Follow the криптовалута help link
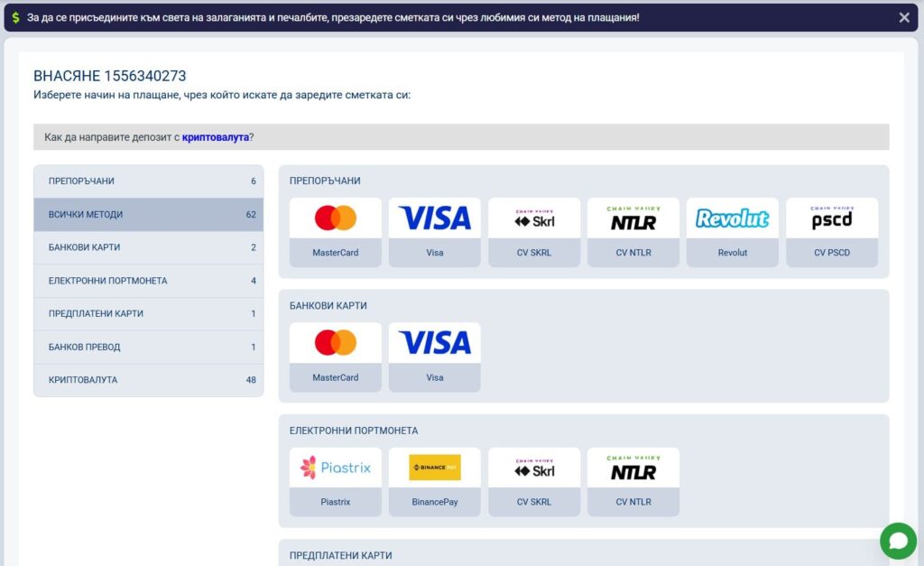 point(215,137)
